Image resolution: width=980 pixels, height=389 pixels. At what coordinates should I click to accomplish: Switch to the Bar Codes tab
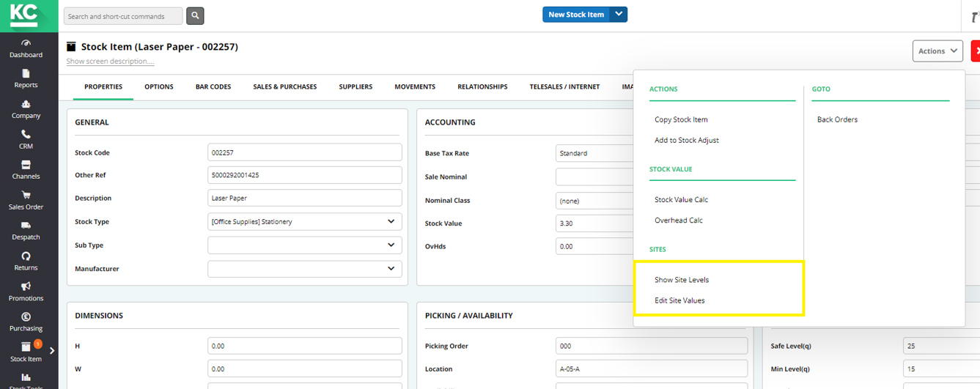pyautogui.click(x=213, y=86)
